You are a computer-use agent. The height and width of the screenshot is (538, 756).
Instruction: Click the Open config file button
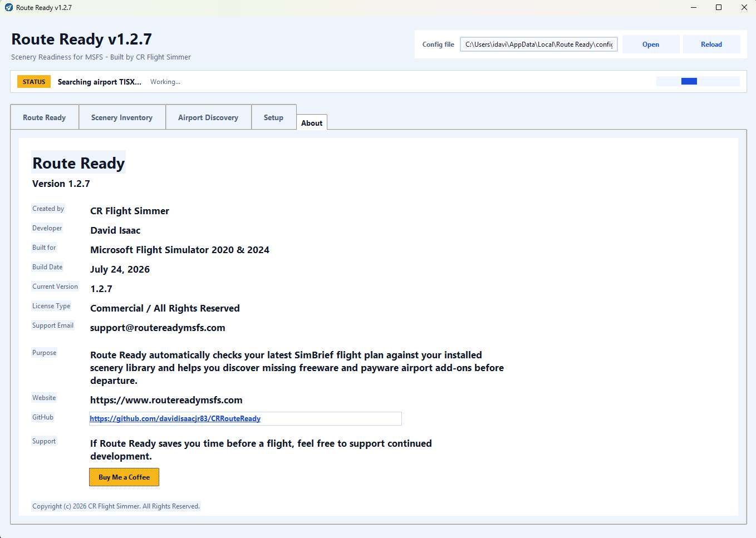[651, 45]
